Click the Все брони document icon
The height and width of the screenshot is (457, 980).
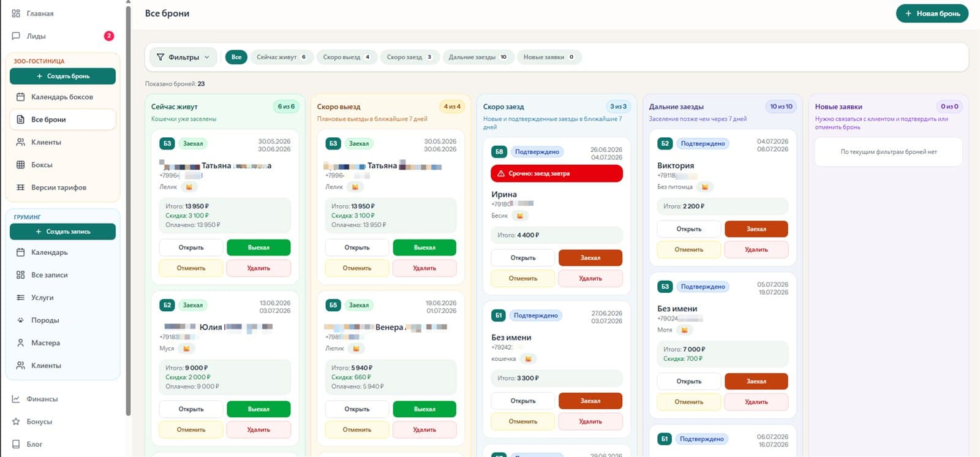[x=21, y=119]
